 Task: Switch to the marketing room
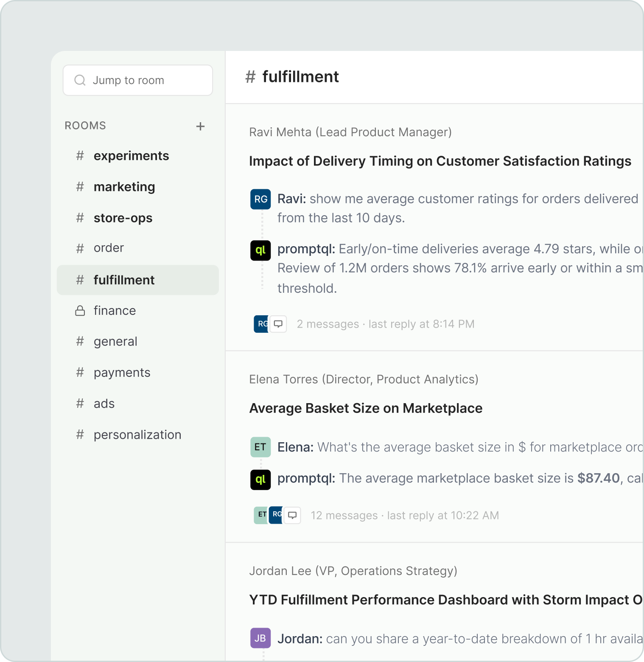pyautogui.click(x=124, y=187)
